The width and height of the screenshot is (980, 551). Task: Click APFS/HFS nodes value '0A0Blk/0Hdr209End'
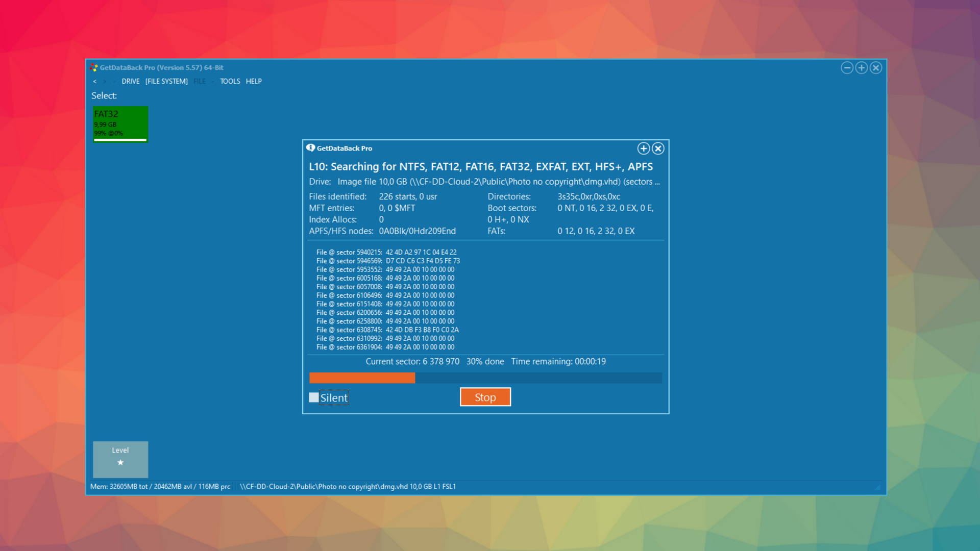(x=417, y=231)
